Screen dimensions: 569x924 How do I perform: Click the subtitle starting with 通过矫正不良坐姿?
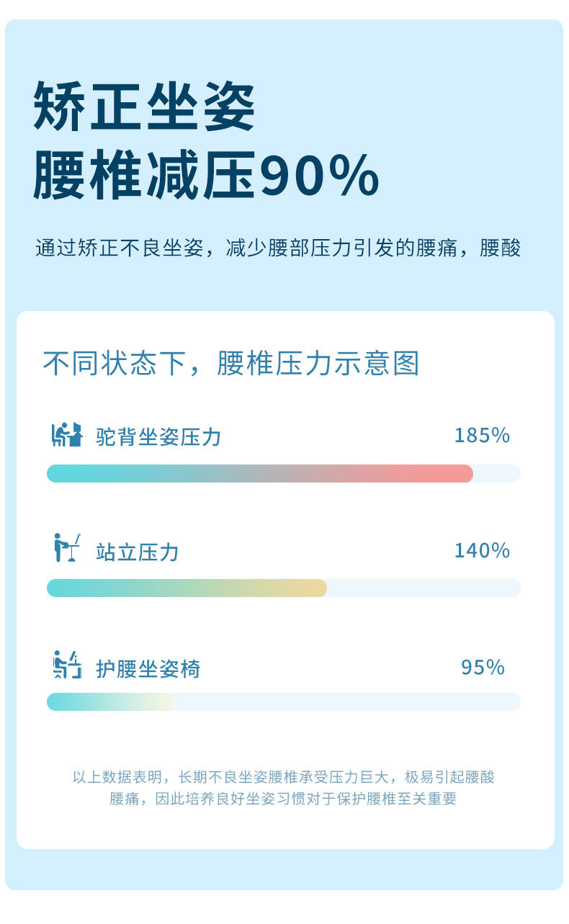click(278, 248)
